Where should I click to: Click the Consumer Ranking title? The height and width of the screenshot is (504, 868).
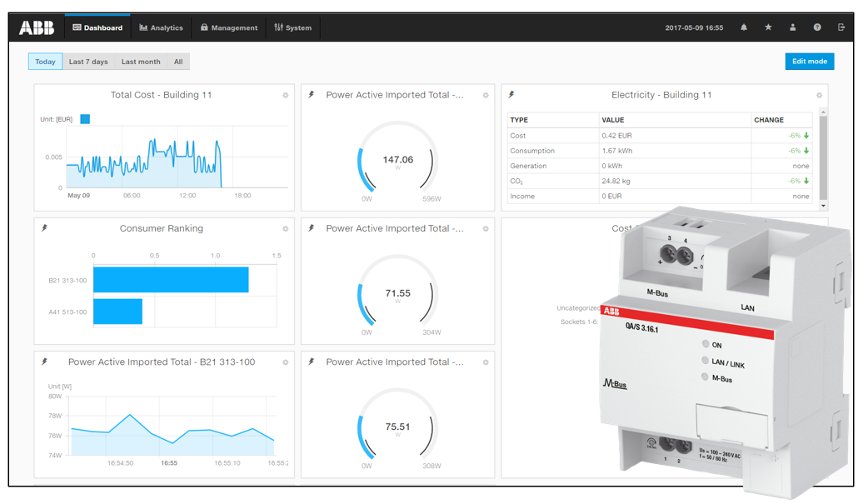click(x=161, y=228)
